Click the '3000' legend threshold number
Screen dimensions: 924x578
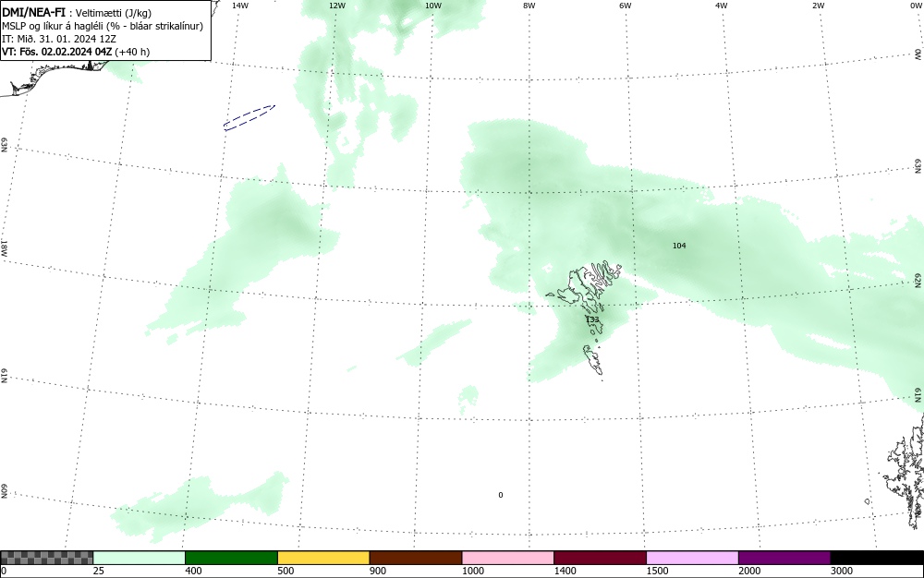pos(842,571)
